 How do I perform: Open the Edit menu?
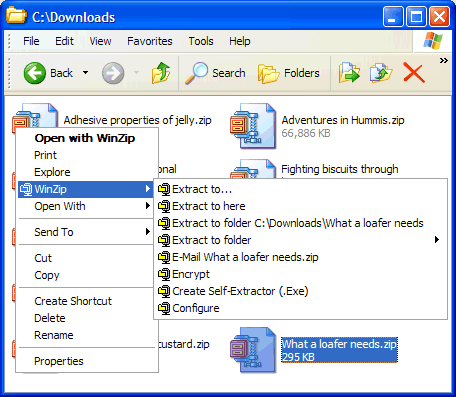point(64,41)
